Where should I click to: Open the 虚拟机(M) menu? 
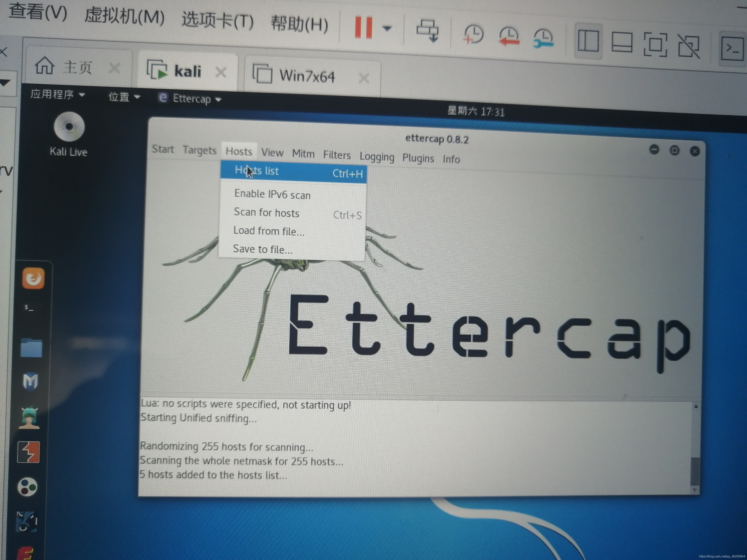[124, 16]
